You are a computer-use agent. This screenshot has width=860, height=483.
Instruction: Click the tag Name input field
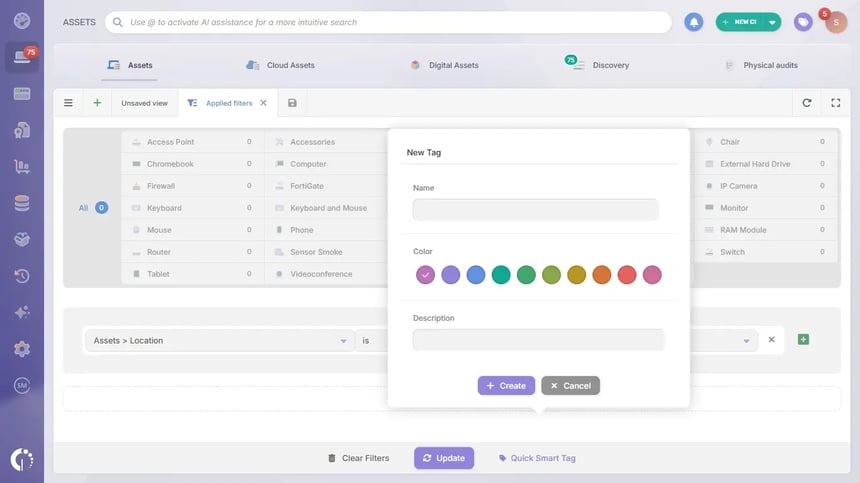(535, 209)
